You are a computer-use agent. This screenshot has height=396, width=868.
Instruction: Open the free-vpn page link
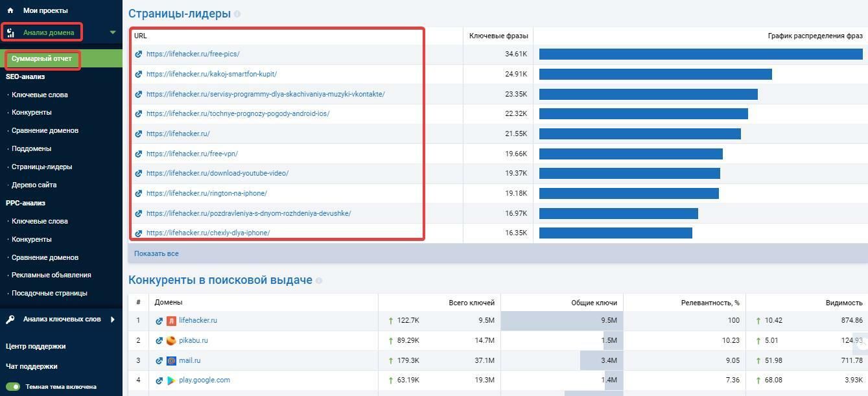(x=192, y=154)
